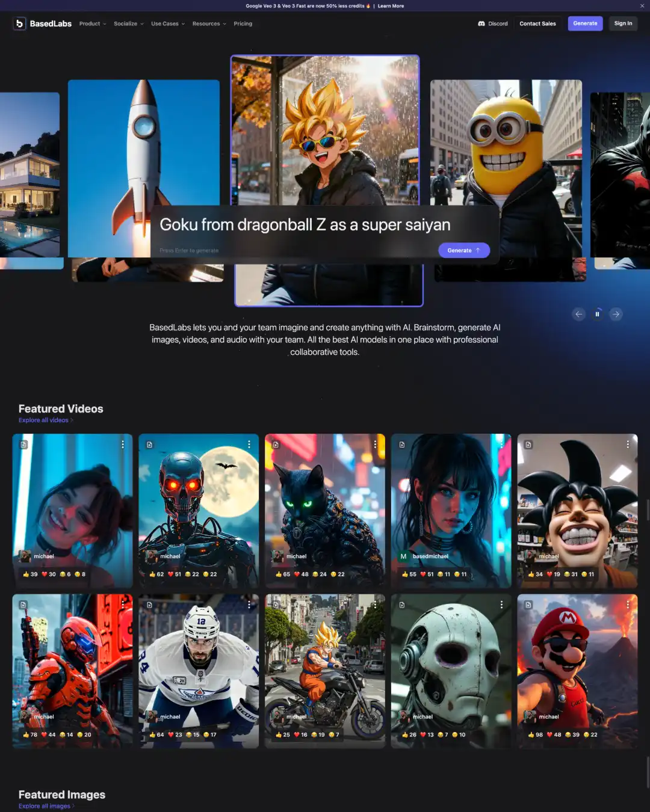Expand the Use Cases dropdown menu
The width and height of the screenshot is (650, 812).
(x=167, y=23)
